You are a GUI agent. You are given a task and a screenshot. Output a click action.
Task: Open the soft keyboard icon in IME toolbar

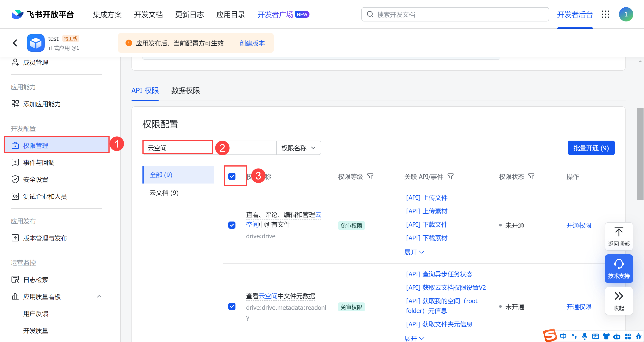(595, 336)
